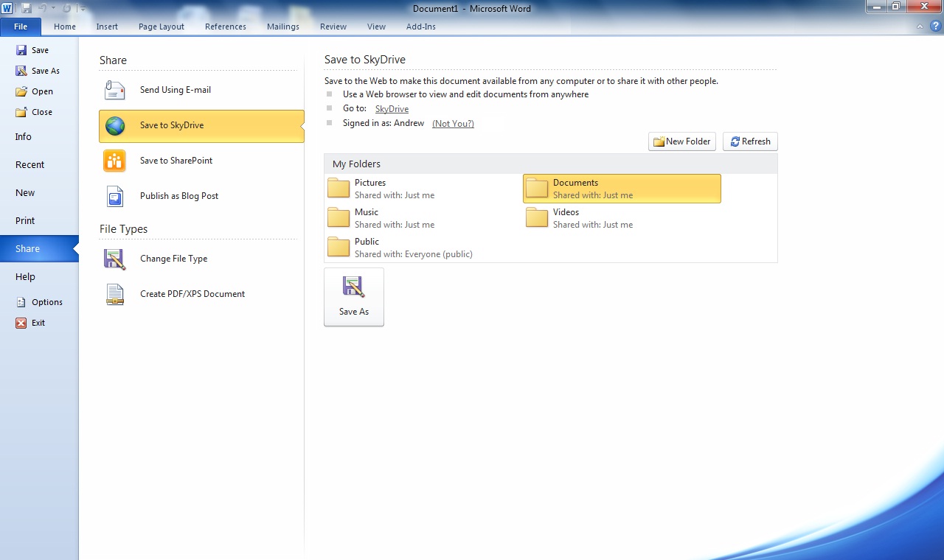The width and height of the screenshot is (944, 560).
Task: Choose Save to SharePoint option
Action: 201,161
